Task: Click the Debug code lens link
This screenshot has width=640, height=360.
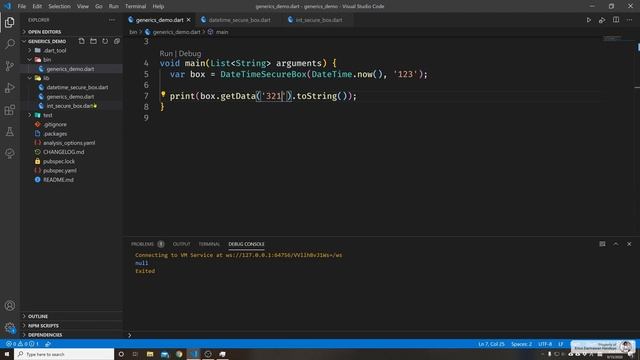Action: (190, 53)
